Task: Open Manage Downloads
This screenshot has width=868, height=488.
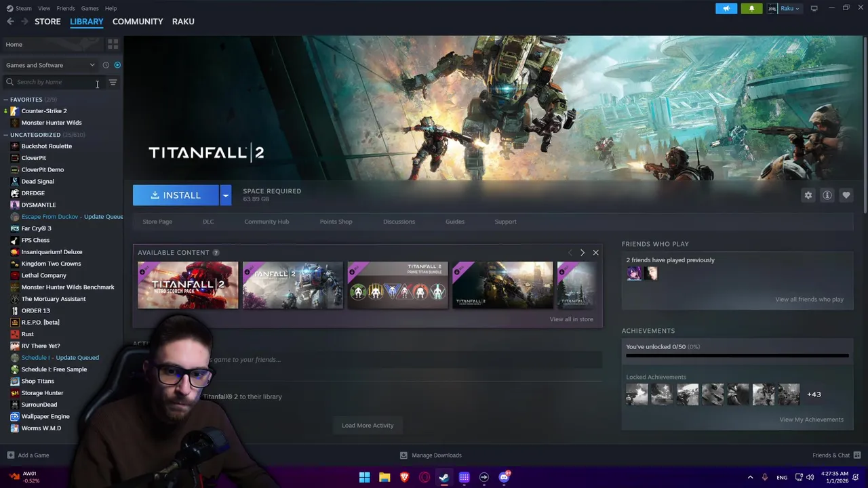Action: (x=431, y=455)
